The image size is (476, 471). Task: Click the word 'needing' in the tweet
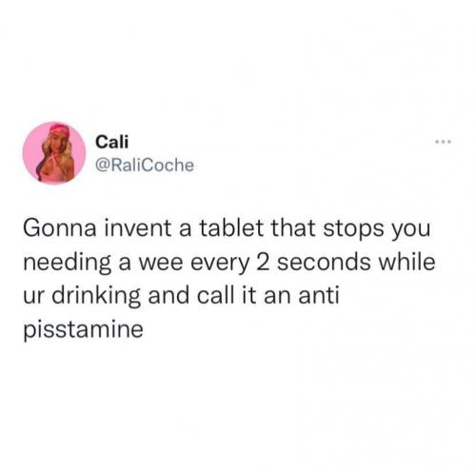[67, 264]
